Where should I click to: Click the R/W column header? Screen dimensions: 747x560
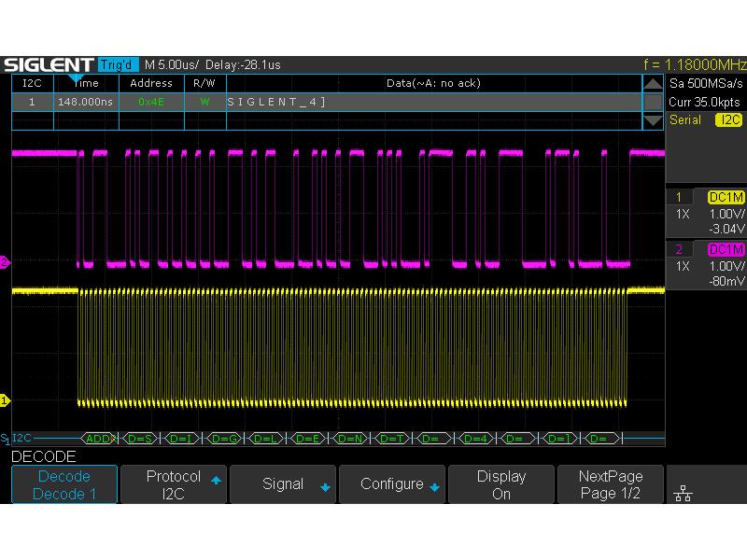[x=204, y=83]
